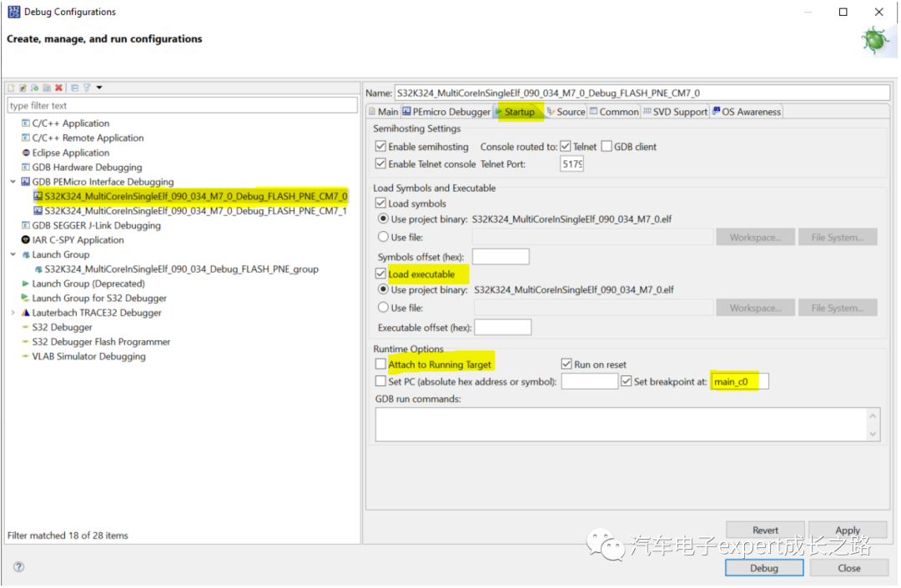
Task: Toggle the Run on reset checkbox
Action: point(566,364)
